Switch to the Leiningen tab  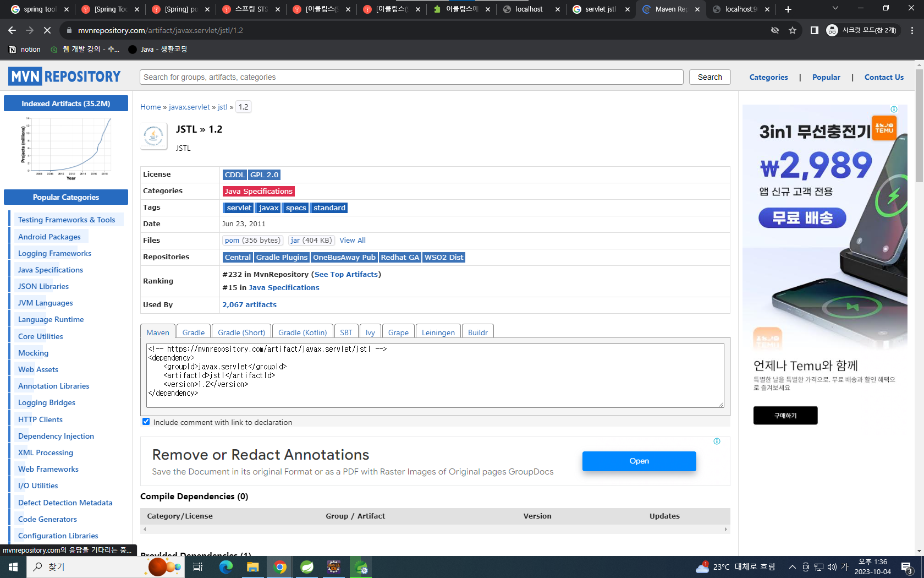point(438,332)
